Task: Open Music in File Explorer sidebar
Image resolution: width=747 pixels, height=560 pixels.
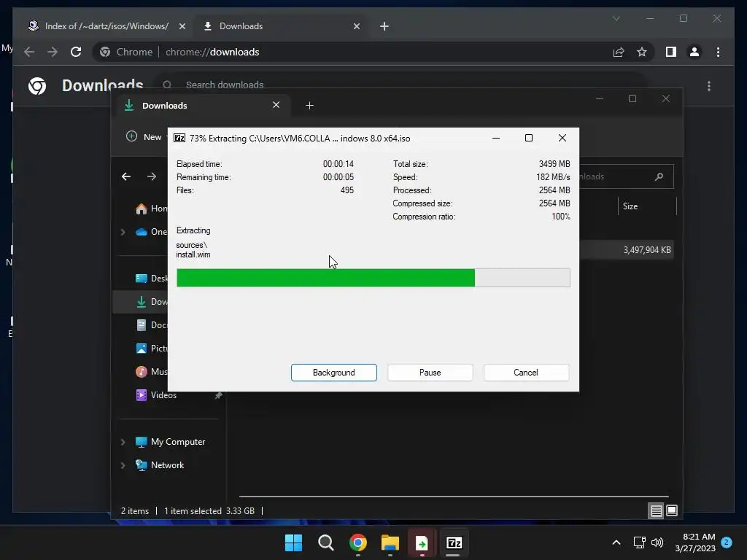Action: click(x=152, y=372)
